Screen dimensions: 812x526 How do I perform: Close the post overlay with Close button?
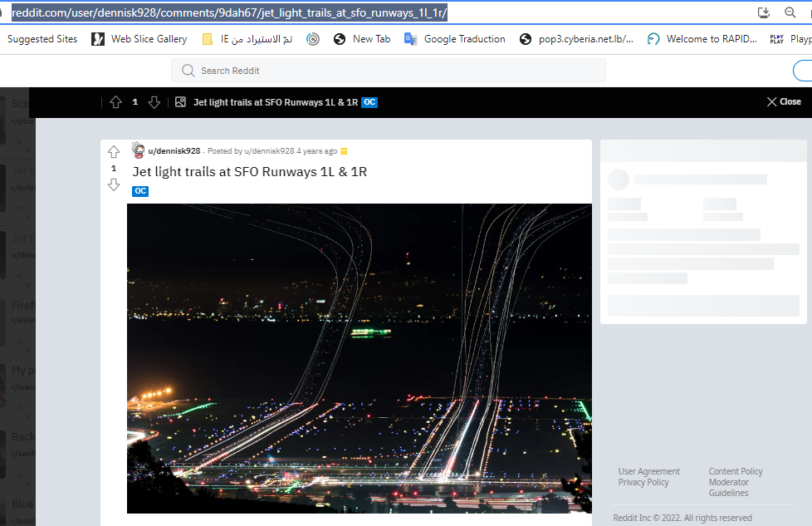(784, 101)
